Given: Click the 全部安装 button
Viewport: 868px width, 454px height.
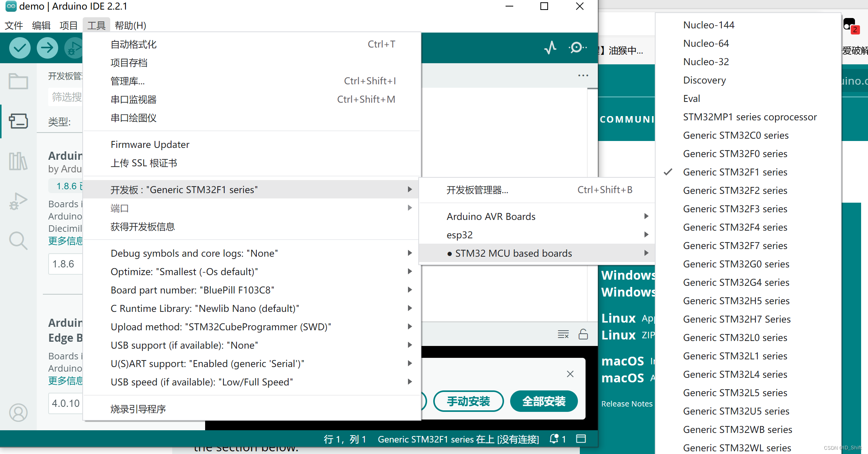Looking at the screenshot, I should coord(544,401).
